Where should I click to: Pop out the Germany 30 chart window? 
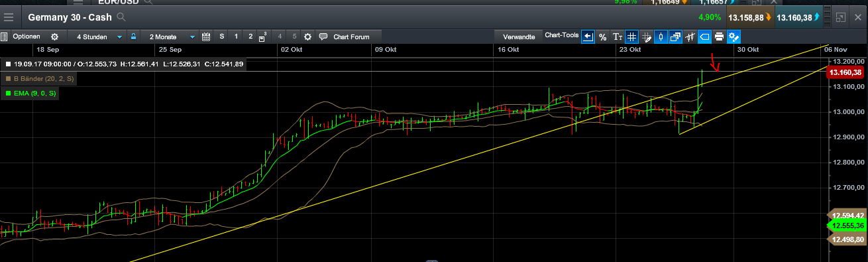(x=841, y=17)
